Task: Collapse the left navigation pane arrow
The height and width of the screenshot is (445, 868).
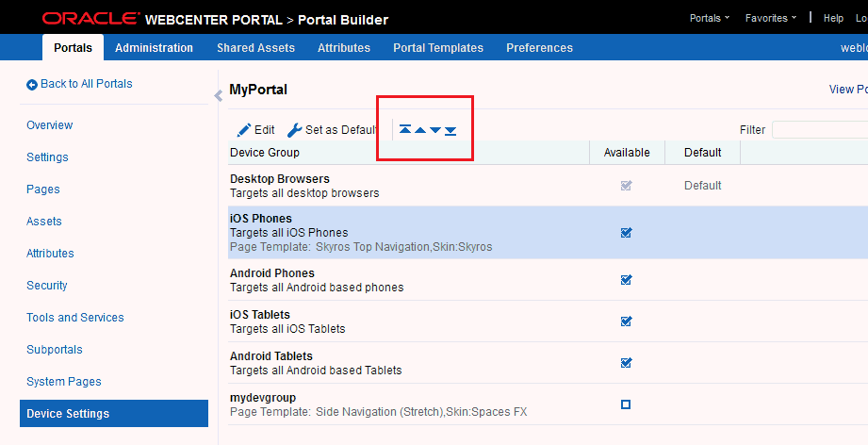Action: tap(218, 96)
